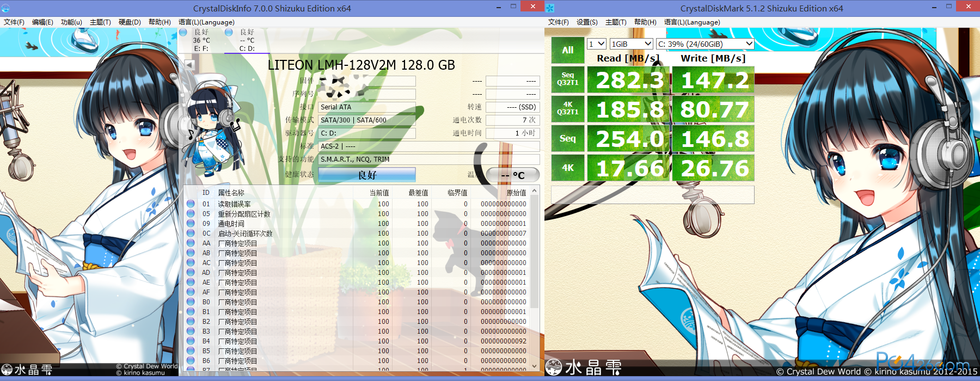Click status orb for attribute AA row
This screenshot has width=980, height=381.
pos(191,243)
